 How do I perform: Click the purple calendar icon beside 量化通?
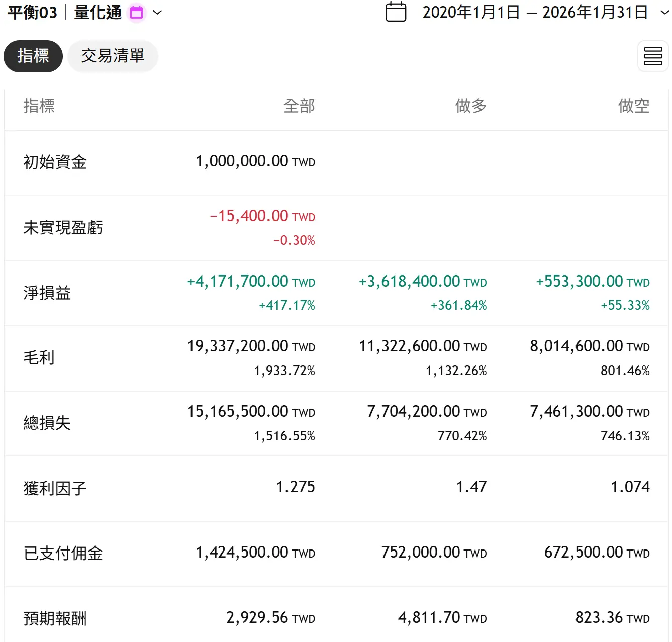click(x=136, y=13)
